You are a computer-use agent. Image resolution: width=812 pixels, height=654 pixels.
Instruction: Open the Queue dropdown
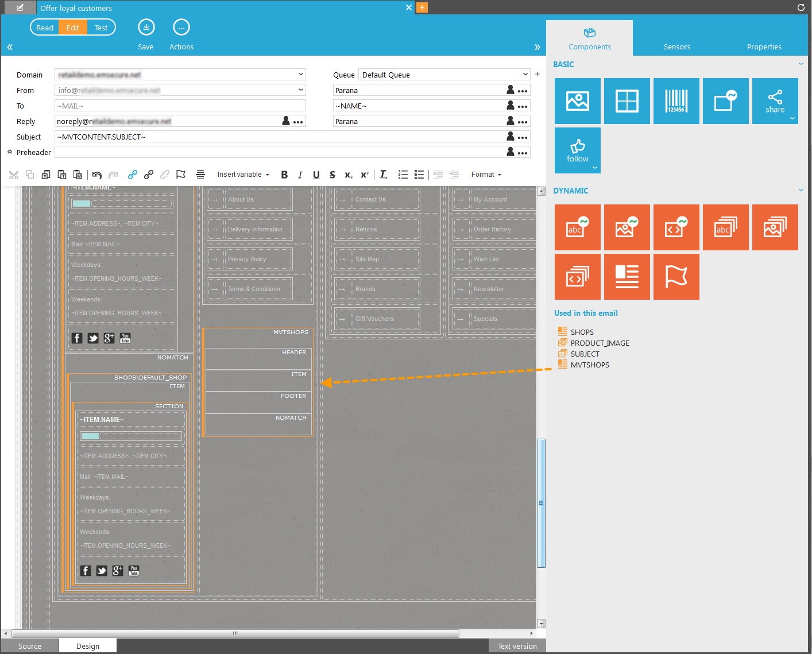click(x=444, y=75)
